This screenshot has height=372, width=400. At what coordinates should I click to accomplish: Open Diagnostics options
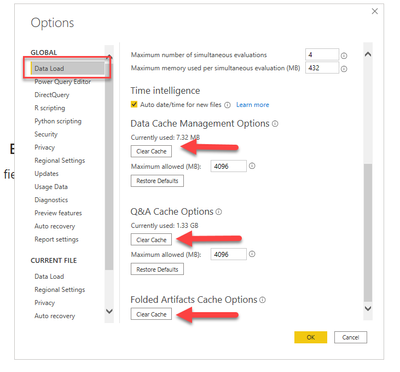click(x=51, y=200)
